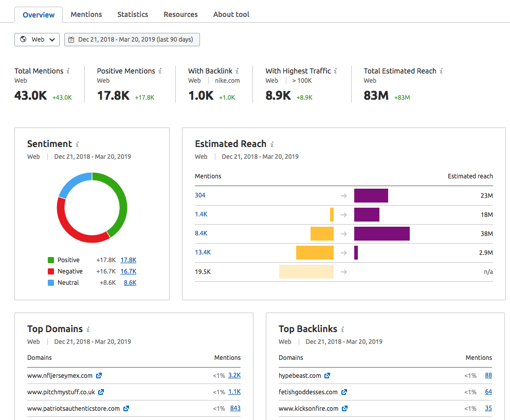510x420 pixels.
Task: Click the purple bar showing 38M estimated reach
Action: (x=383, y=233)
